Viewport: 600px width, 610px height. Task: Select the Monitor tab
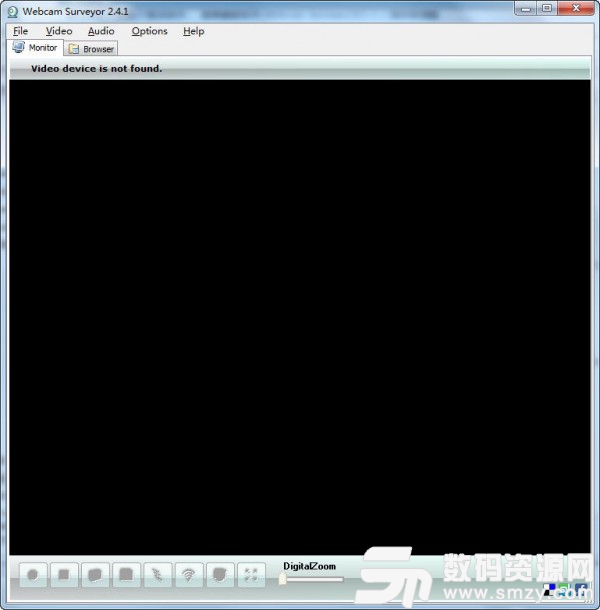point(36,48)
